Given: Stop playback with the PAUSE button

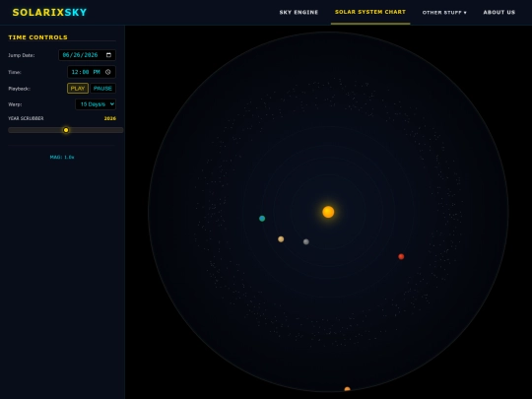Looking at the screenshot, I should coord(102,89).
